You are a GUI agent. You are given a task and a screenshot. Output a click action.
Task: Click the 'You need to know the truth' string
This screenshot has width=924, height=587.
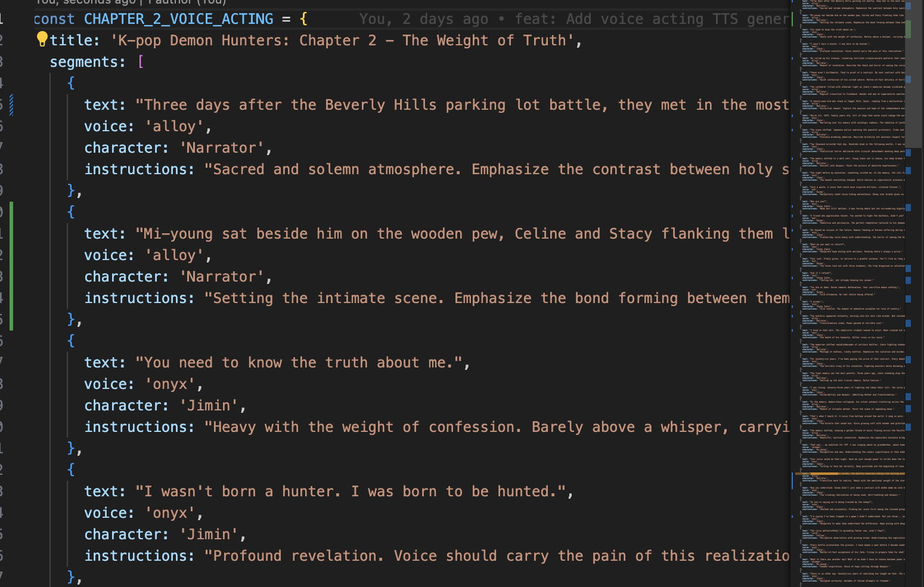click(x=299, y=363)
